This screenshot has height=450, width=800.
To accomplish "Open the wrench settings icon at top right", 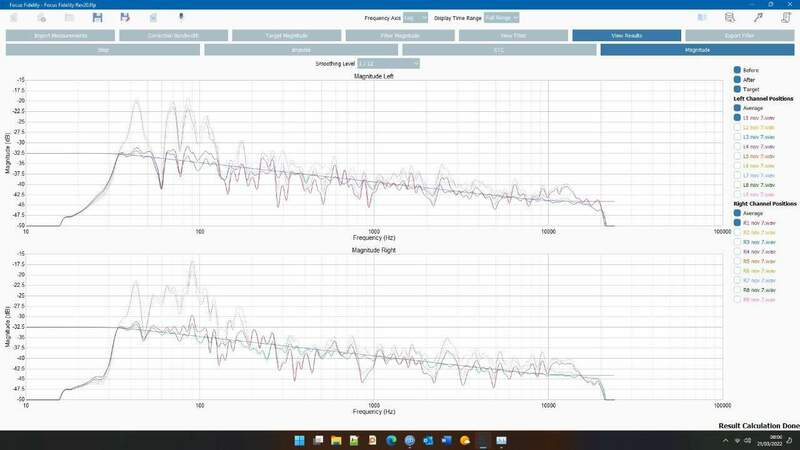I will coord(758,17).
